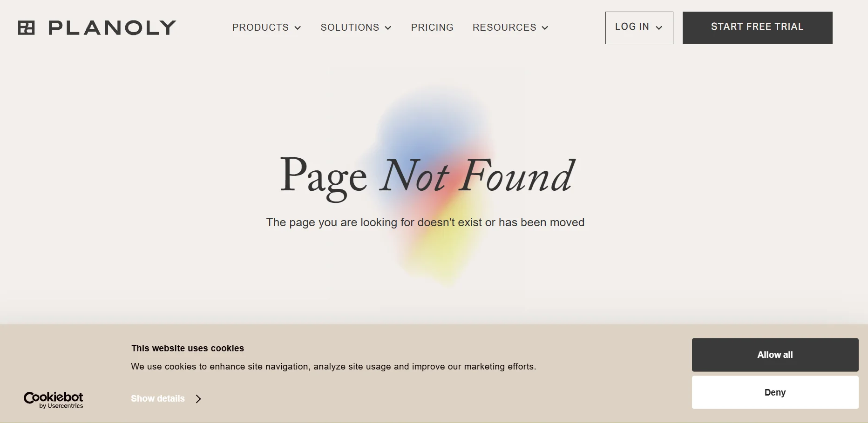Click the arrow beside Show details
Viewport: 868px width, 423px height.
[198, 399]
